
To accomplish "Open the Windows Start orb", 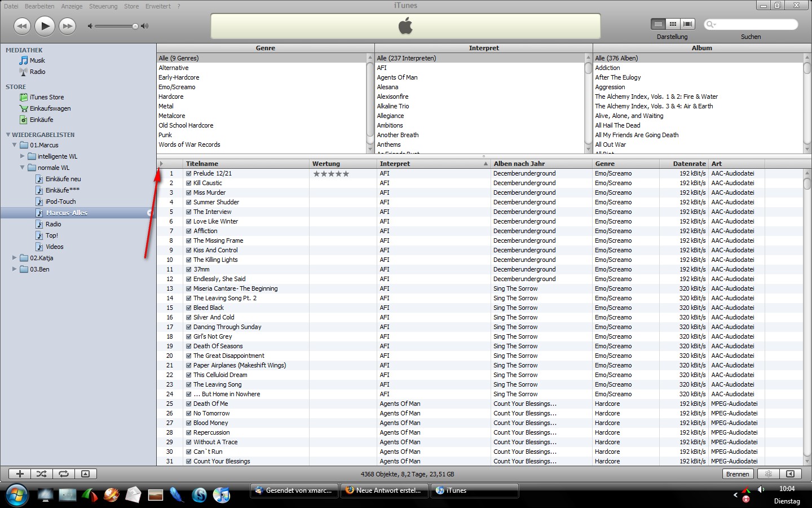I will tap(16, 494).
